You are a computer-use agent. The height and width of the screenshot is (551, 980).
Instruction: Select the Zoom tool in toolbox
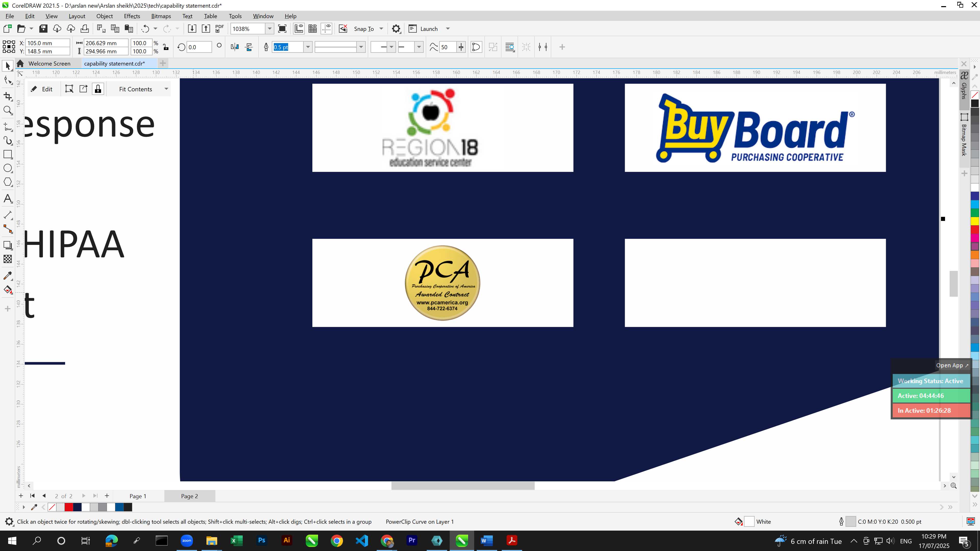click(x=8, y=110)
